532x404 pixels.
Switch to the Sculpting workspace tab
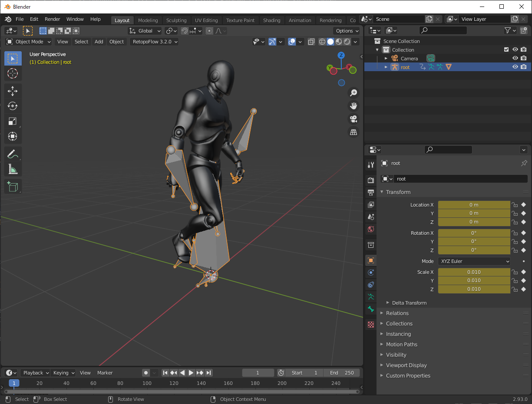click(176, 20)
